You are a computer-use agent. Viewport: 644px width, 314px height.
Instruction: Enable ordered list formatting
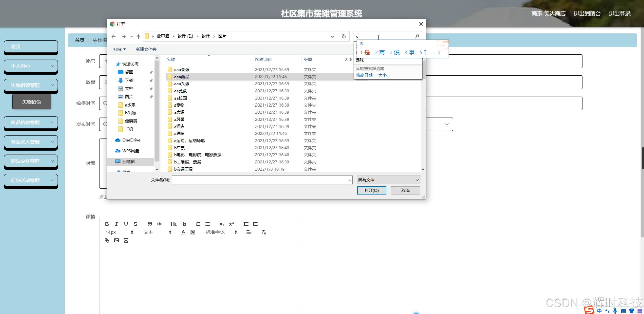(198, 224)
